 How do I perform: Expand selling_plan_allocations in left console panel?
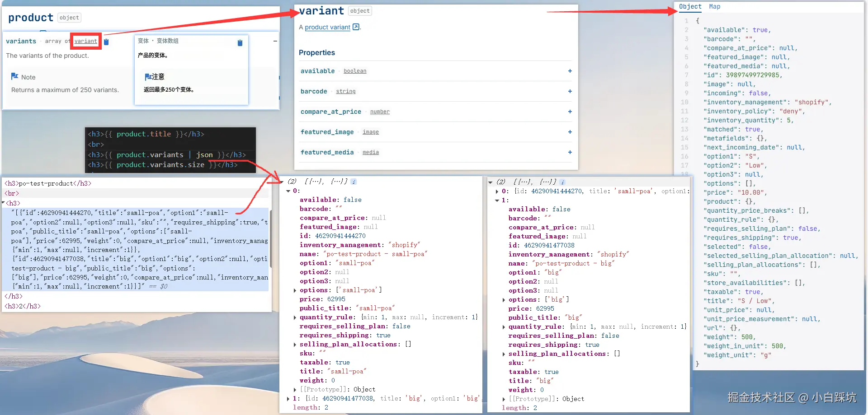[295, 345]
